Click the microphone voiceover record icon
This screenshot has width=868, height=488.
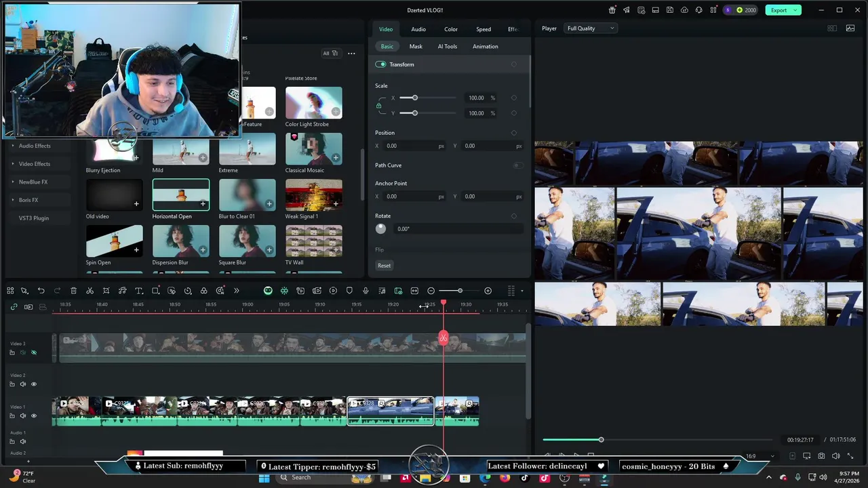[366, 291]
